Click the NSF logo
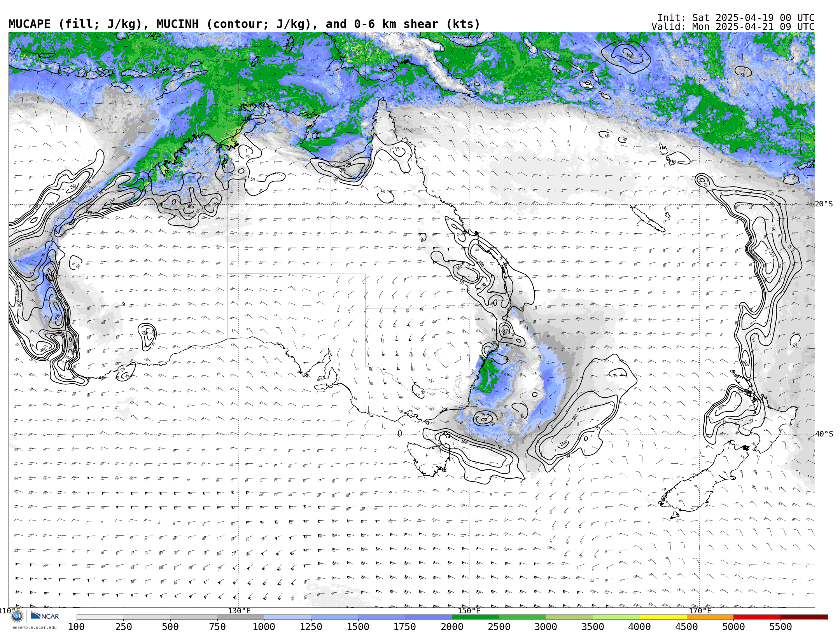Viewport: 840px width, 632px height. (17, 616)
